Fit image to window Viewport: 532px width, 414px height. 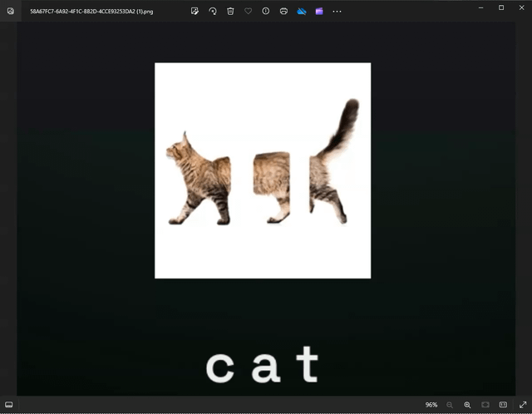click(x=485, y=405)
